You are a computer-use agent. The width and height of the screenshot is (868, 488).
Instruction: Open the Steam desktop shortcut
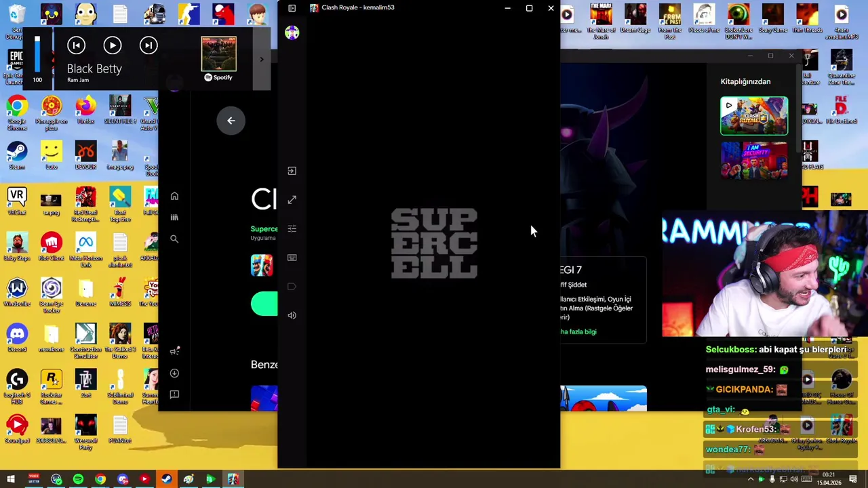point(17,155)
